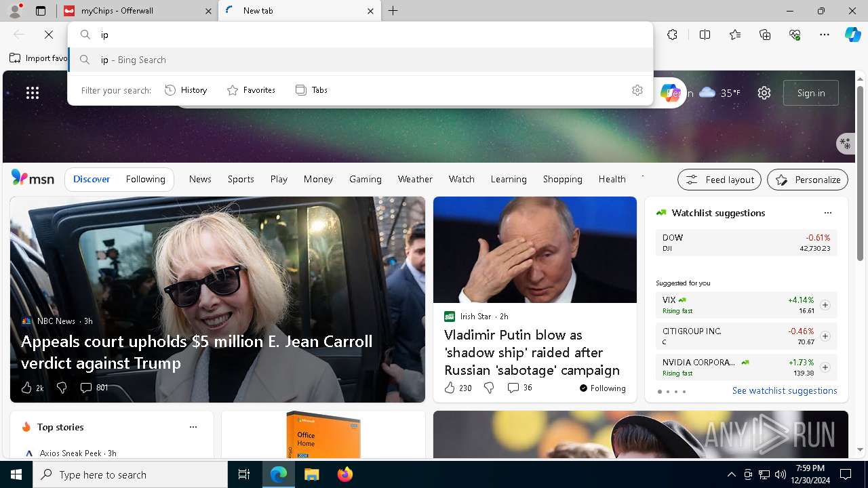Open the Weather category
This screenshot has height=488, width=868.
point(415,179)
